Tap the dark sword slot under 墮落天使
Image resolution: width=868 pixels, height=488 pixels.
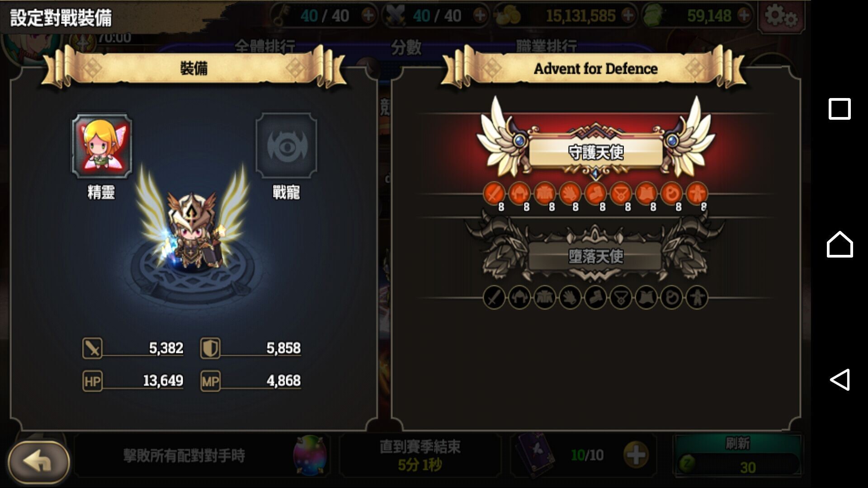tap(494, 298)
